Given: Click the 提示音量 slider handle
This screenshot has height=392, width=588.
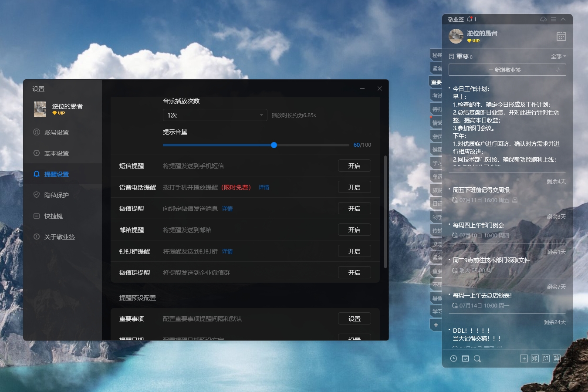Looking at the screenshot, I should coord(274,145).
